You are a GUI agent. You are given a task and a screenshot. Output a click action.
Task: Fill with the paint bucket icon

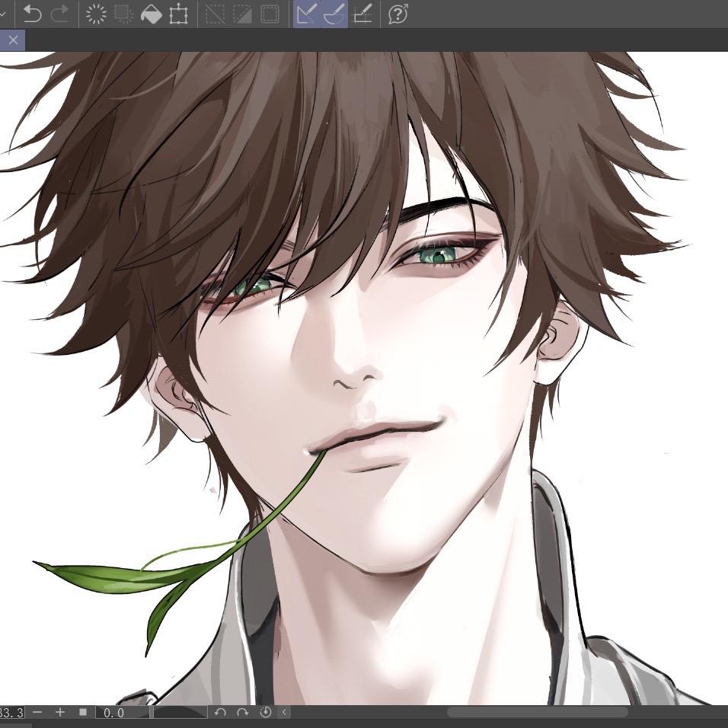[151, 14]
